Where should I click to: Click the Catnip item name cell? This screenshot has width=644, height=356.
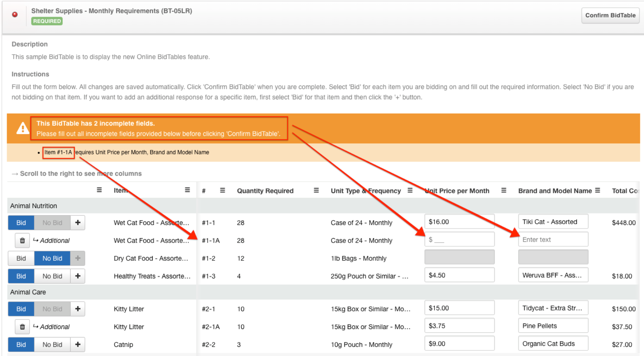123,345
